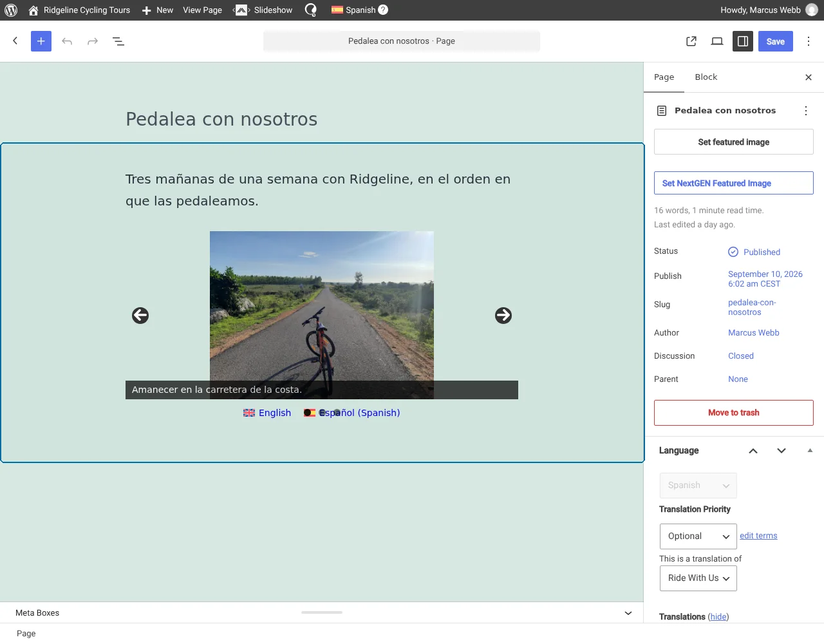
Task: Click Set featured image button
Action: (734, 142)
